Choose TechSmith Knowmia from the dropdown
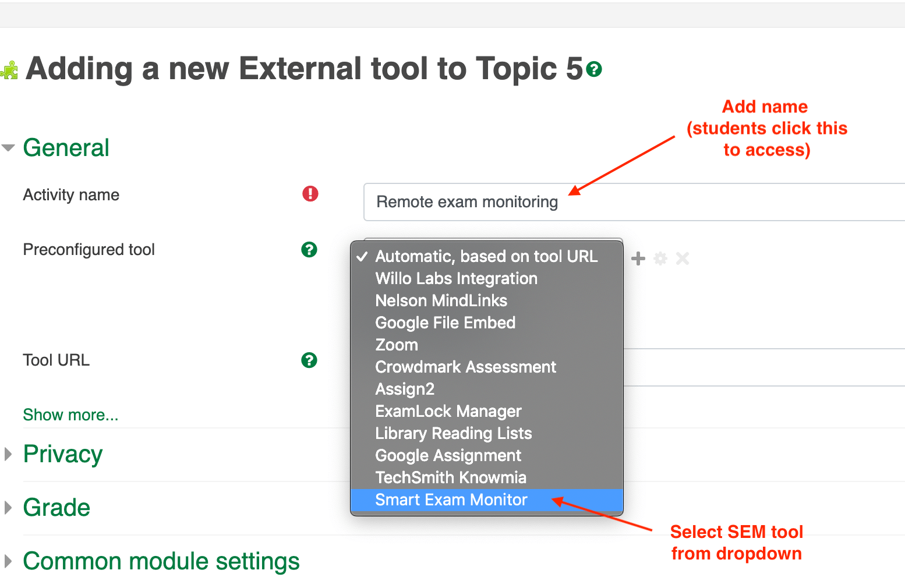 point(450,477)
